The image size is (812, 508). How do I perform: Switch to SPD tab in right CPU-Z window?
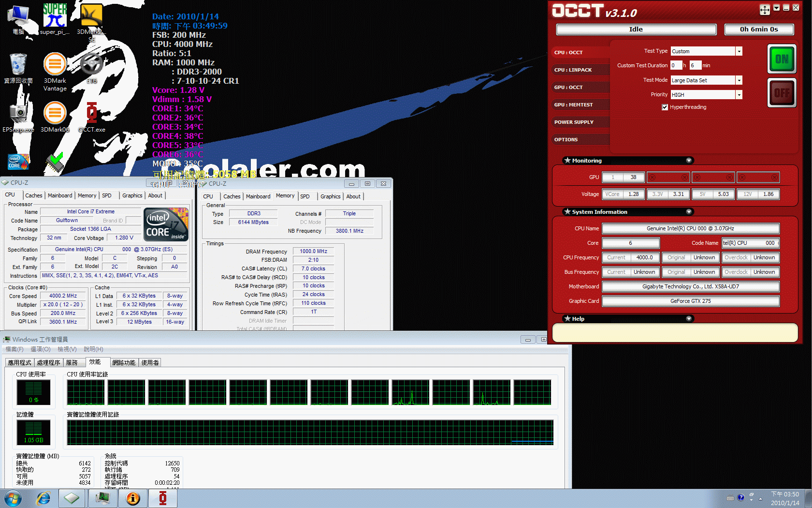pyautogui.click(x=305, y=196)
